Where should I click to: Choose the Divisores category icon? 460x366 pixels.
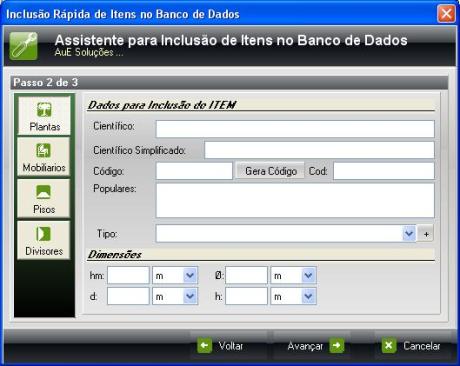44,240
